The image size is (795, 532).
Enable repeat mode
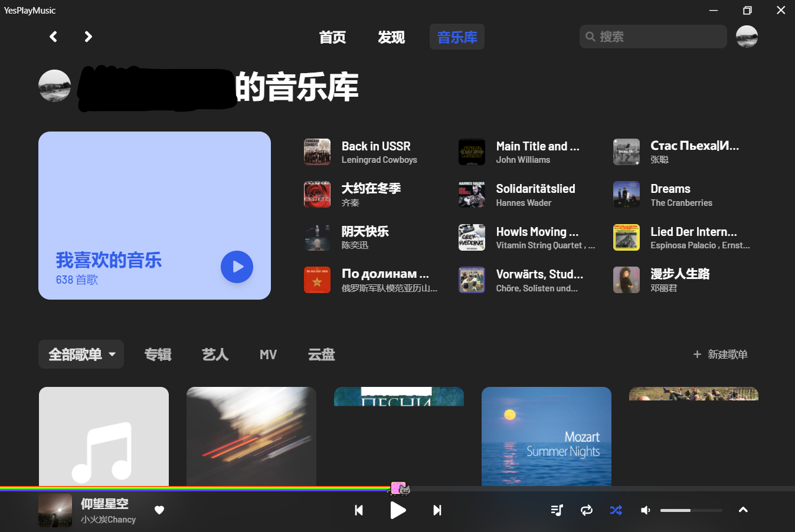(x=586, y=510)
